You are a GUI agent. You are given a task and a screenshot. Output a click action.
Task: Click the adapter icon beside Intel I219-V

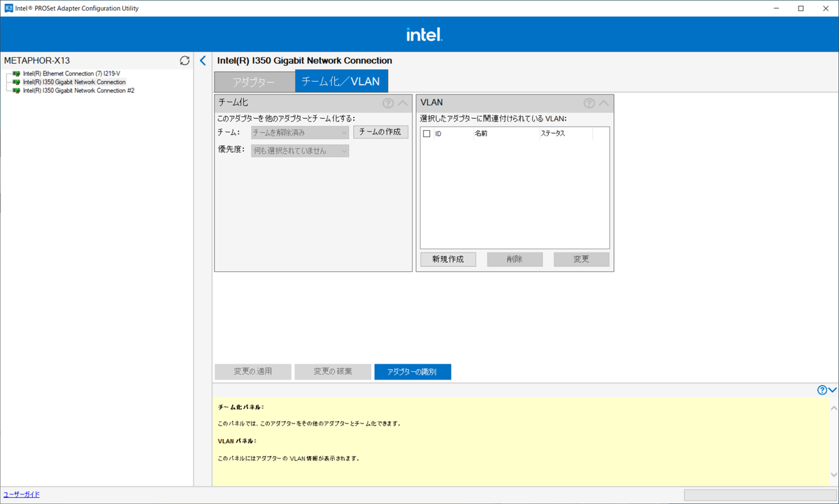coord(15,73)
